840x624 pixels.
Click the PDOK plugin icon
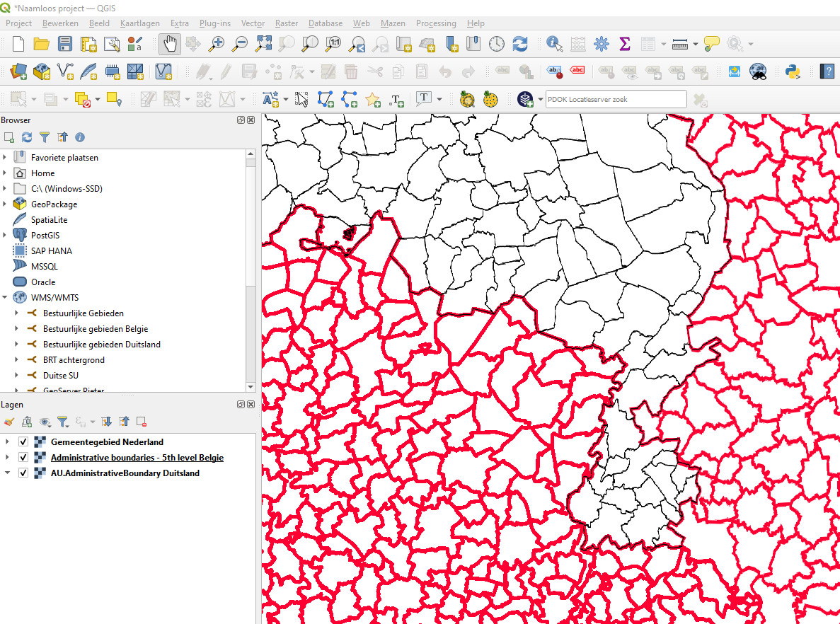click(525, 99)
